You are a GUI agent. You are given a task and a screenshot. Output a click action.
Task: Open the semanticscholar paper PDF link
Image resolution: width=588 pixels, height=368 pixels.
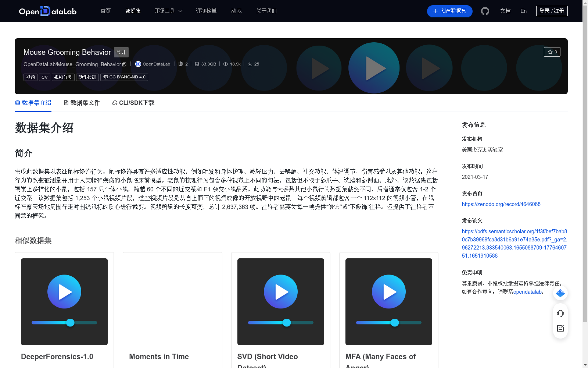[514, 244]
